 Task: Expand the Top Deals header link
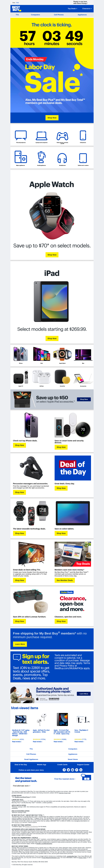72,9
